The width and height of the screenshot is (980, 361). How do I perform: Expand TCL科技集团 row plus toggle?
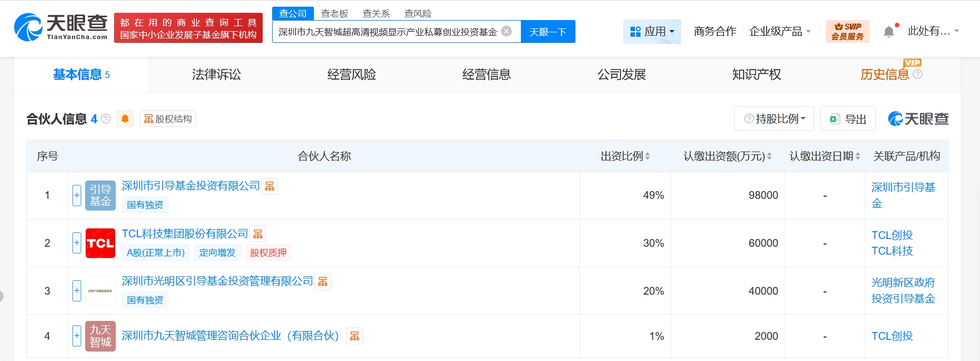77,243
